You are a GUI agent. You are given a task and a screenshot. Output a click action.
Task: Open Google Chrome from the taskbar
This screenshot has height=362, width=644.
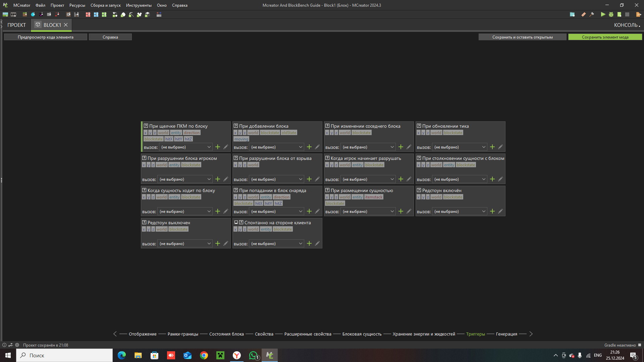pos(204,355)
